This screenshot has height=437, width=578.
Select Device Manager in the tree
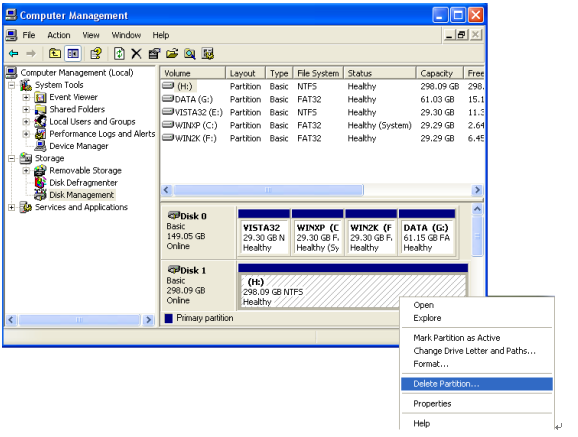(x=79, y=146)
